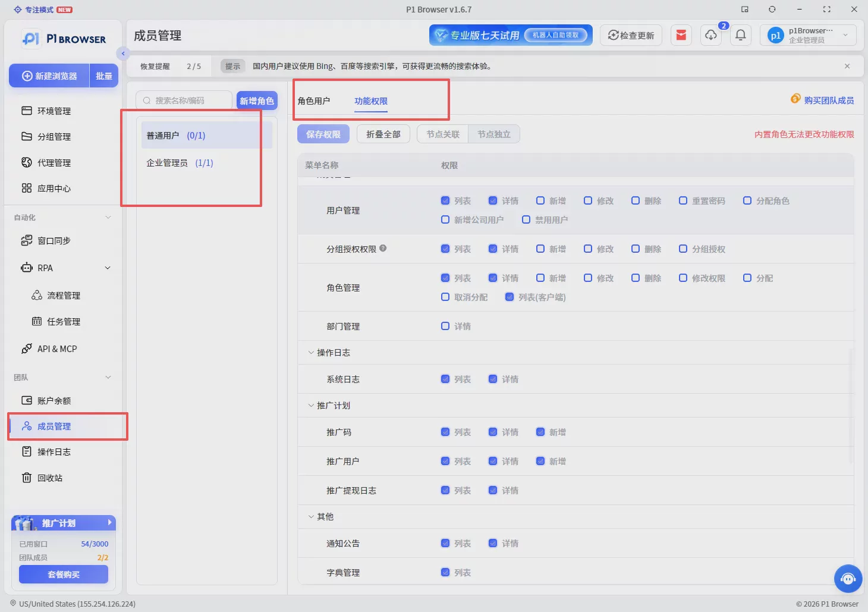
Task: Open the notification bell
Action: [741, 35]
